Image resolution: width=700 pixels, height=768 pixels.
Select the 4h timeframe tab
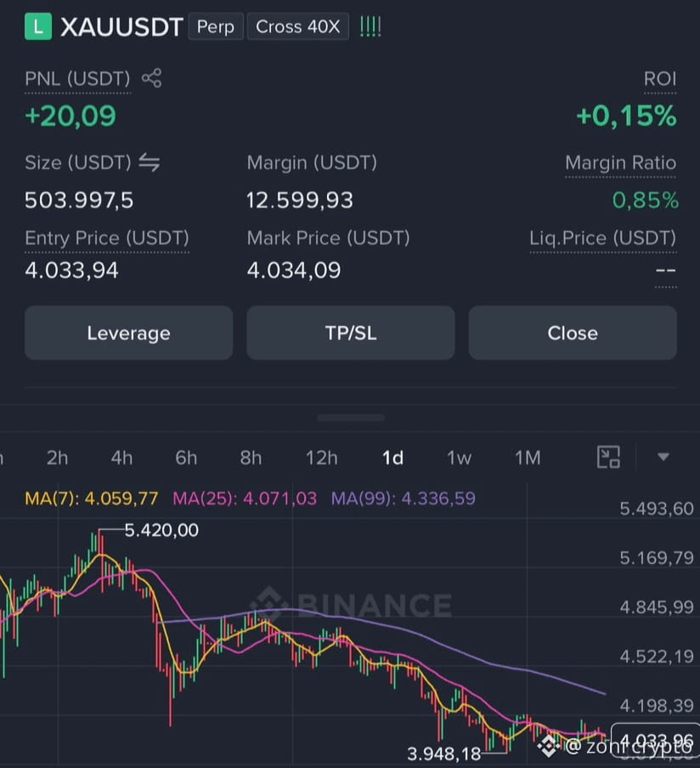point(121,458)
